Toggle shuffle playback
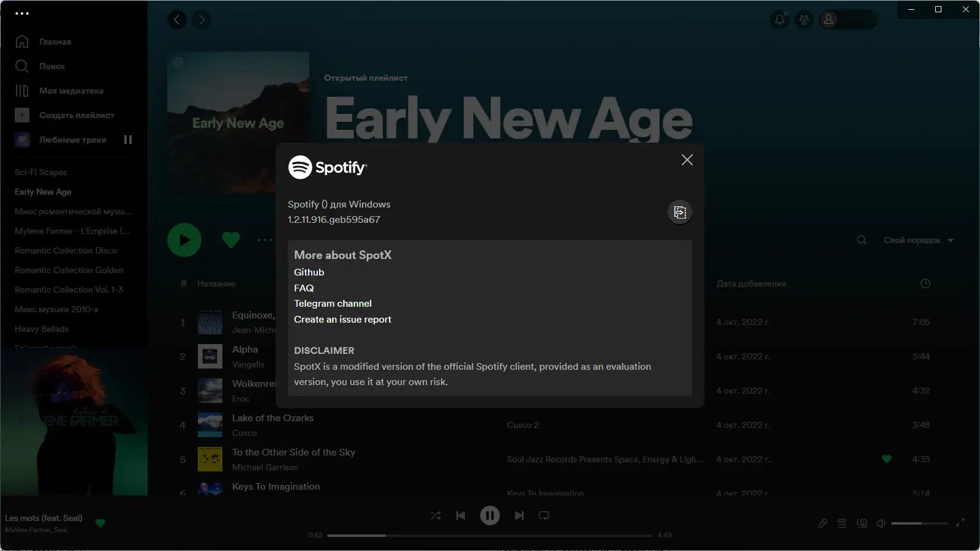Viewport: 980px width, 551px height. [x=435, y=515]
